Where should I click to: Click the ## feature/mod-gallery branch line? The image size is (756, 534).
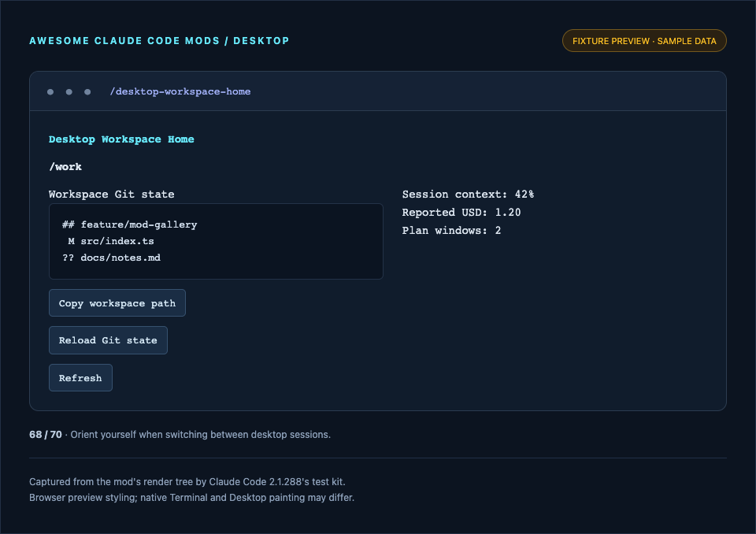click(x=130, y=224)
